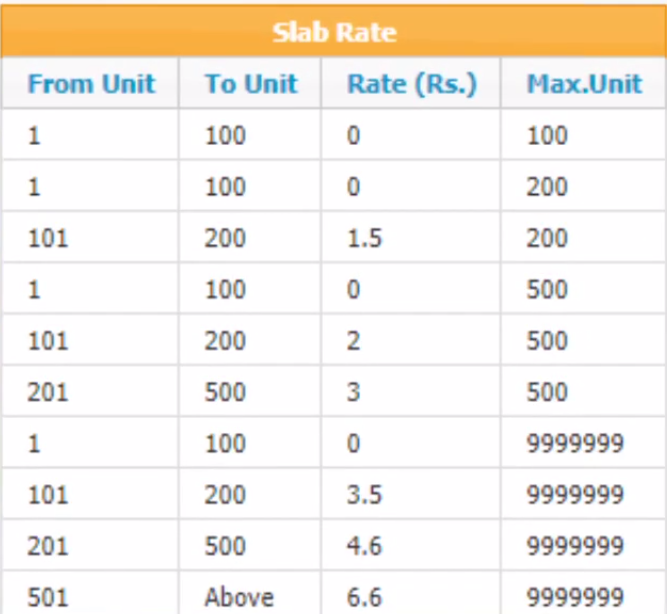Click the rate cell with value 3

tap(411, 391)
